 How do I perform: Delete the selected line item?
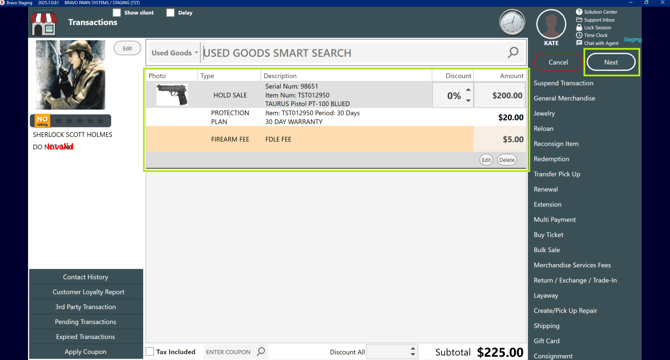click(x=507, y=160)
